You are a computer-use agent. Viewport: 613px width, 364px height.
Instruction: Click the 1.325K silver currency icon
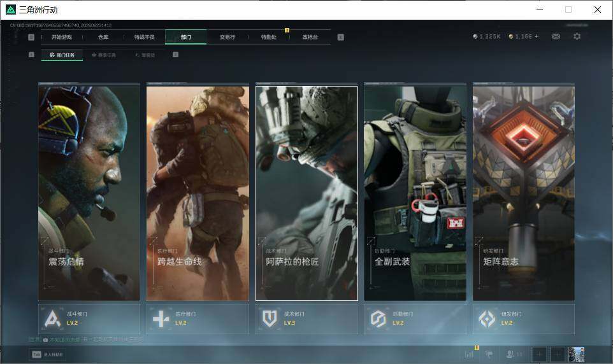click(x=475, y=36)
